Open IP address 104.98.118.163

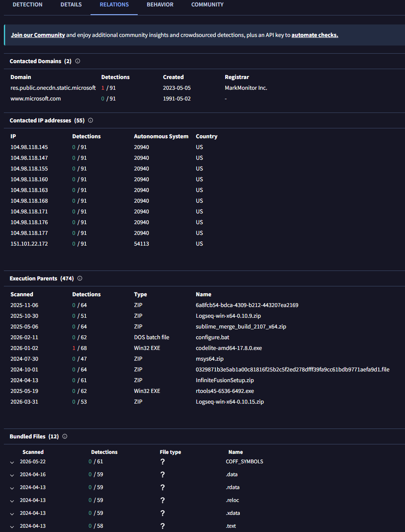click(29, 190)
